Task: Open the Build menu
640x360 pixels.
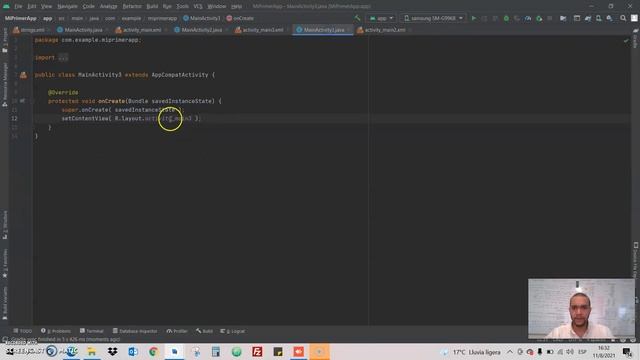Action: point(152,6)
